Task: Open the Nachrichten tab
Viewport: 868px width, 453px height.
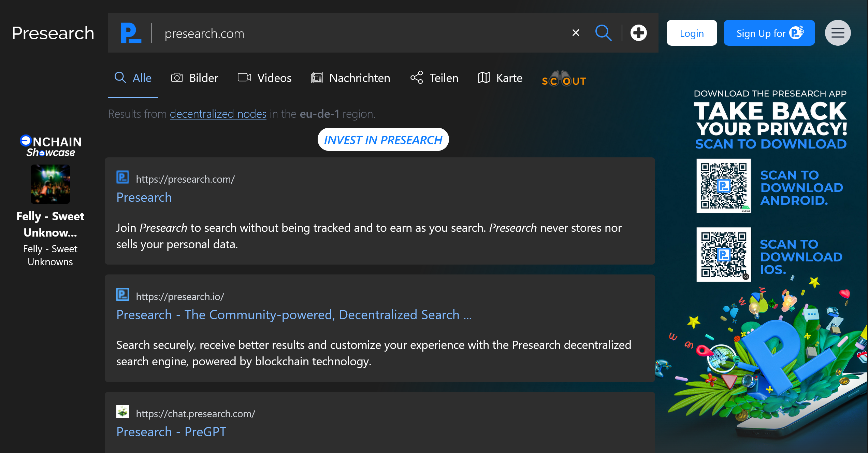Action: [x=350, y=78]
